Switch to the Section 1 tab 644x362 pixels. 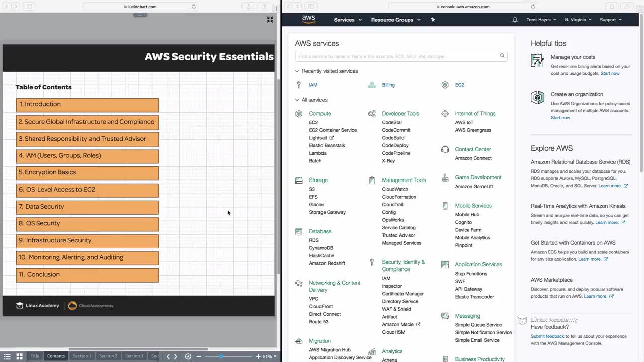pyautogui.click(x=82, y=356)
